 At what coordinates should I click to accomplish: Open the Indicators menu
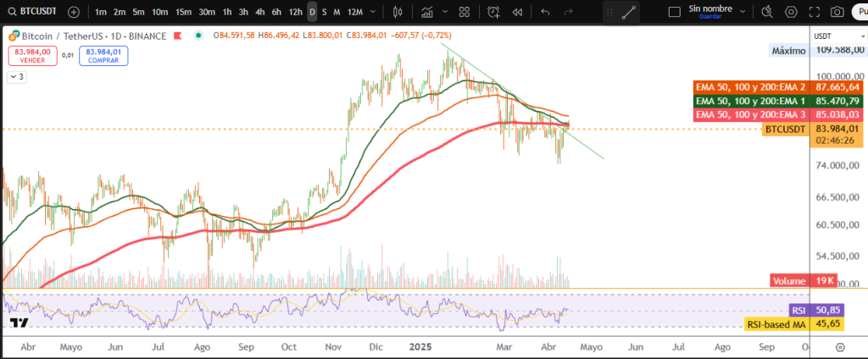[x=427, y=12]
